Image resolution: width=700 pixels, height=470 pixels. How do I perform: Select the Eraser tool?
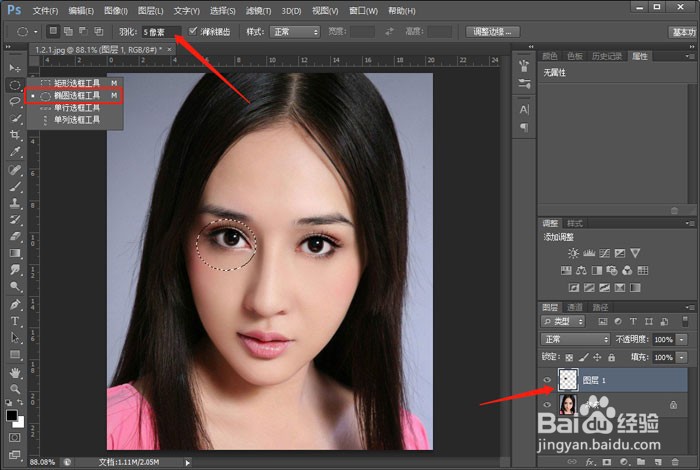coord(15,236)
